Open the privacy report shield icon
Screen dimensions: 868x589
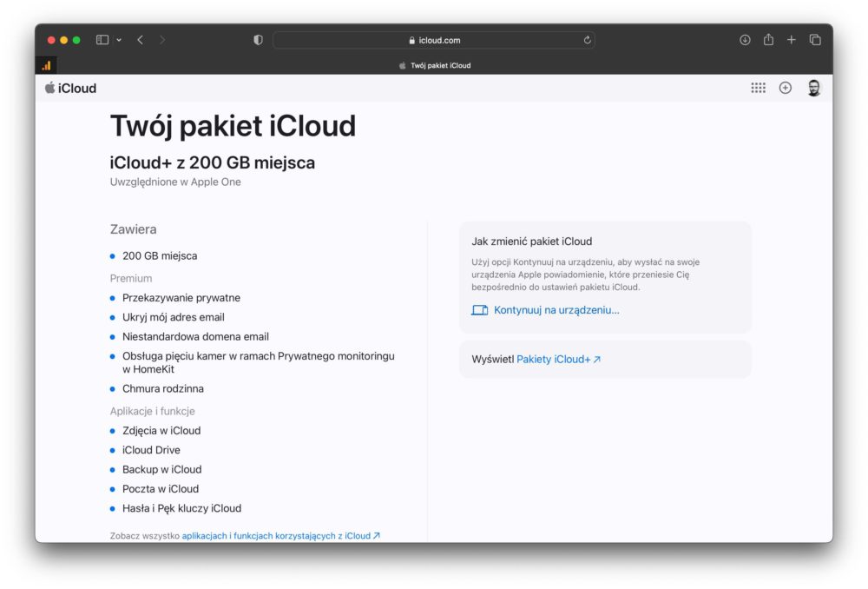point(258,40)
